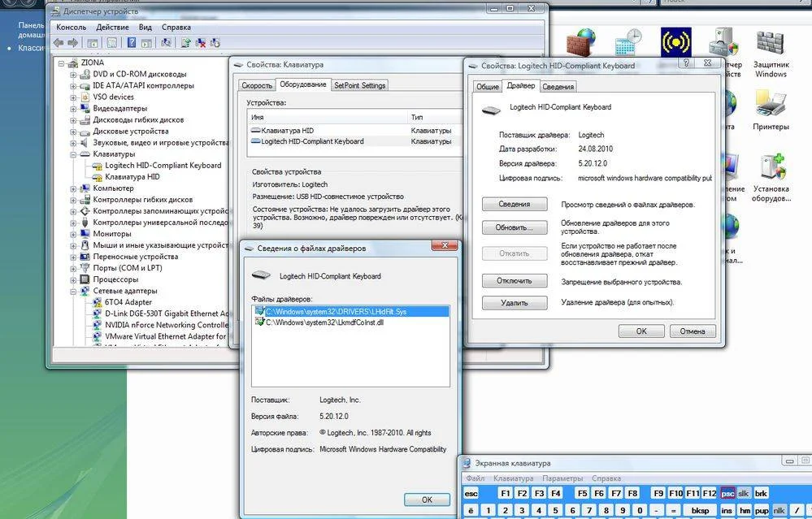
Task: Click the Uninstall device icon with red X
Action: 201,43
